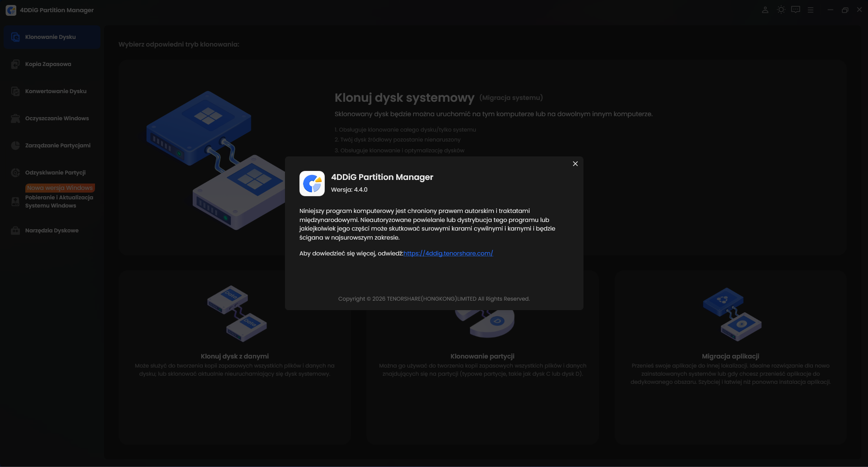Go to Oczyszczanie Windows section

tap(52, 118)
